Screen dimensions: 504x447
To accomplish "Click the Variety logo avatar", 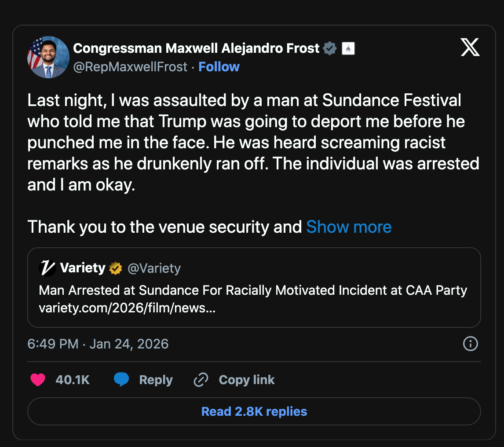I will pos(47,268).
